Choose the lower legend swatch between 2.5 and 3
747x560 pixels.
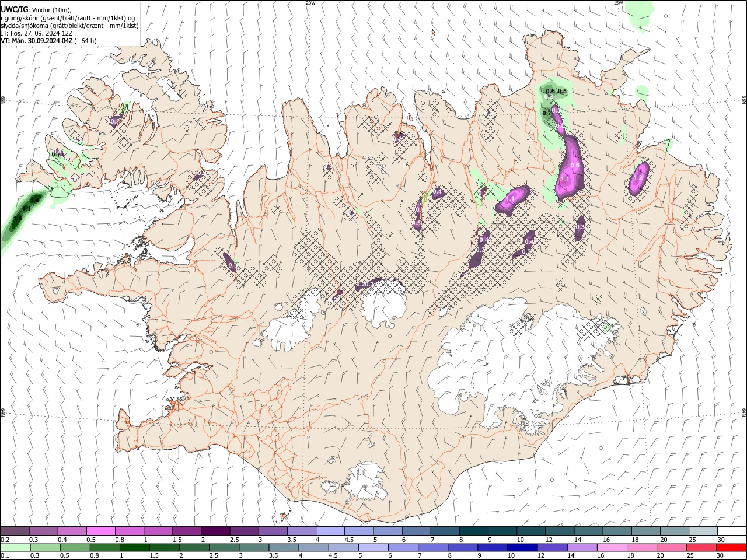(x=224, y=547)
